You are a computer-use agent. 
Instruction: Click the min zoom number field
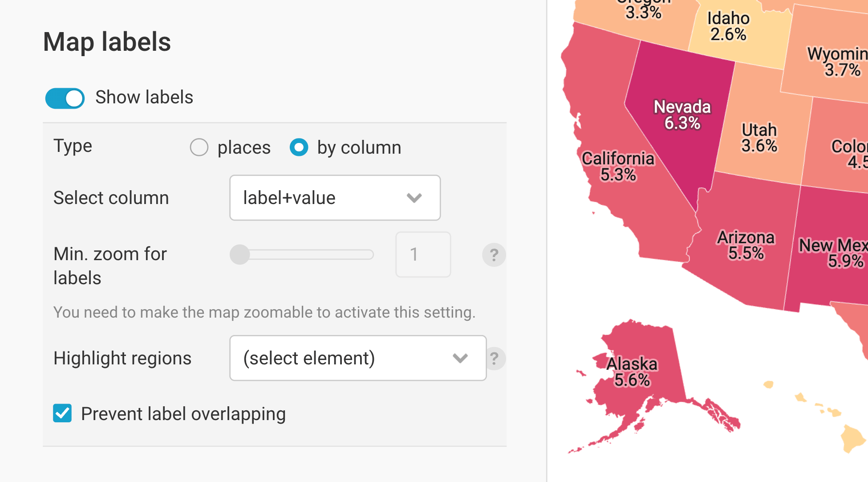(423, 254)
